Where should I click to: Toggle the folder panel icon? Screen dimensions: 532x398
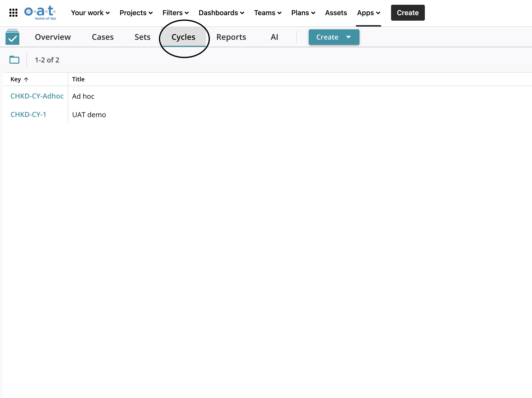pyautogui.click(x=14, y=60)
